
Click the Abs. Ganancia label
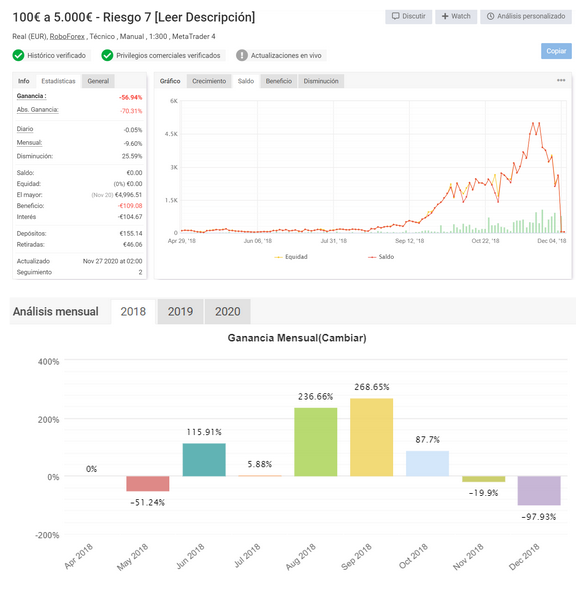(x=38, y=109)
